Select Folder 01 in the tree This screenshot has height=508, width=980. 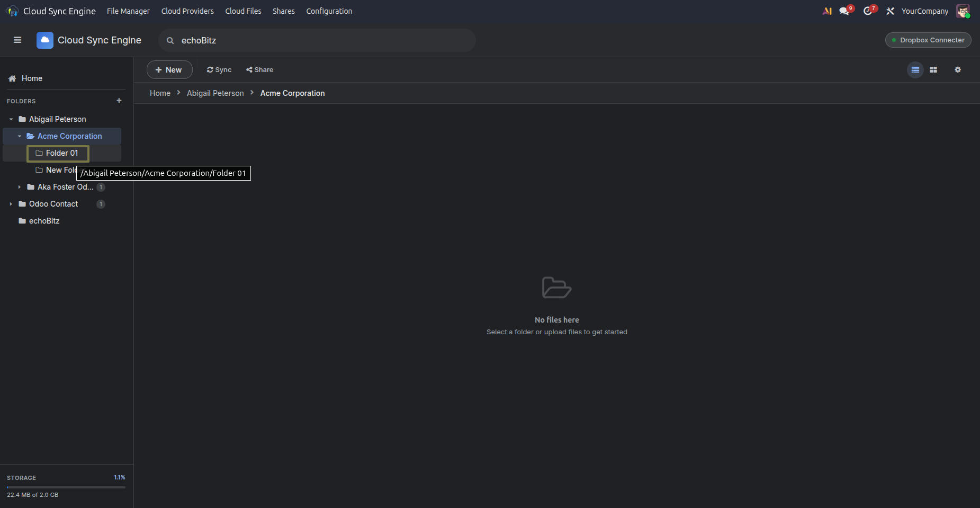[62, 153]
